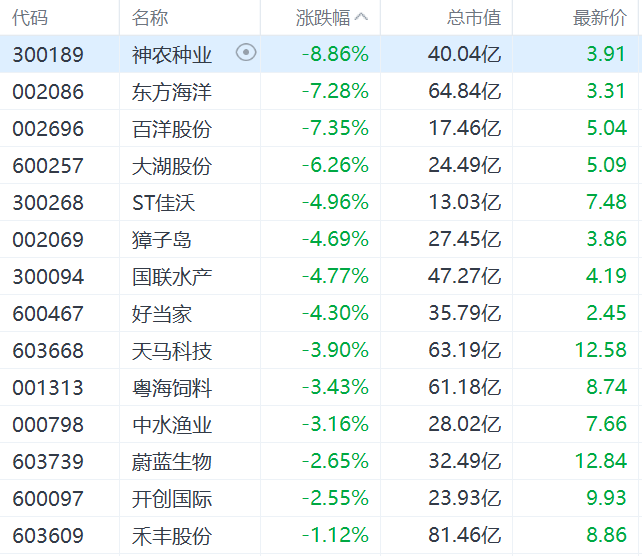Select stock code 300189
642x556 pixels.
pyautogui.click(x=48, y=54)
